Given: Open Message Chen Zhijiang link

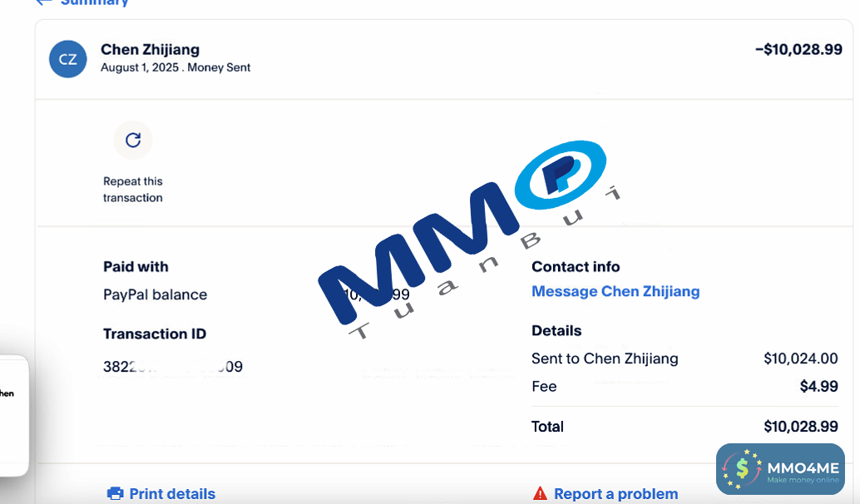Looking at the screenshot, I should click(615, 292).
